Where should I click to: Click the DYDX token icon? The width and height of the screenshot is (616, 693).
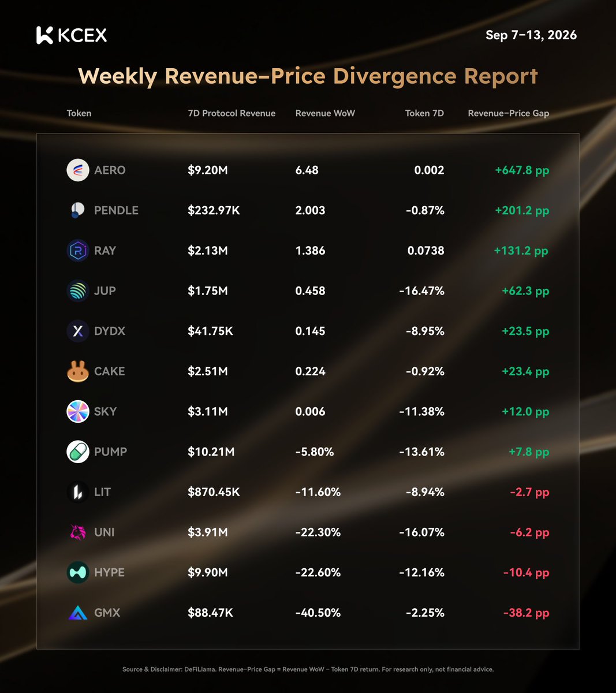click(x=78, y=331)
